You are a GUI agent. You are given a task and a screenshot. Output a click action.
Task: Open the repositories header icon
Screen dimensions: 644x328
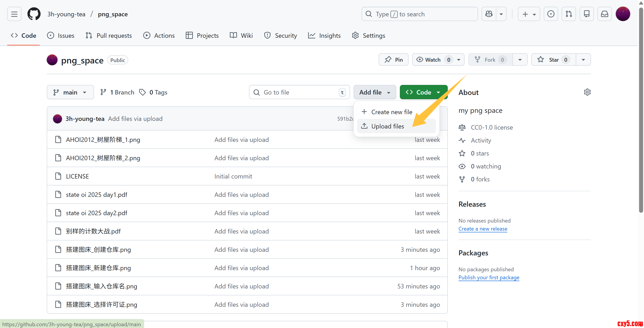[x=586, y=14]
